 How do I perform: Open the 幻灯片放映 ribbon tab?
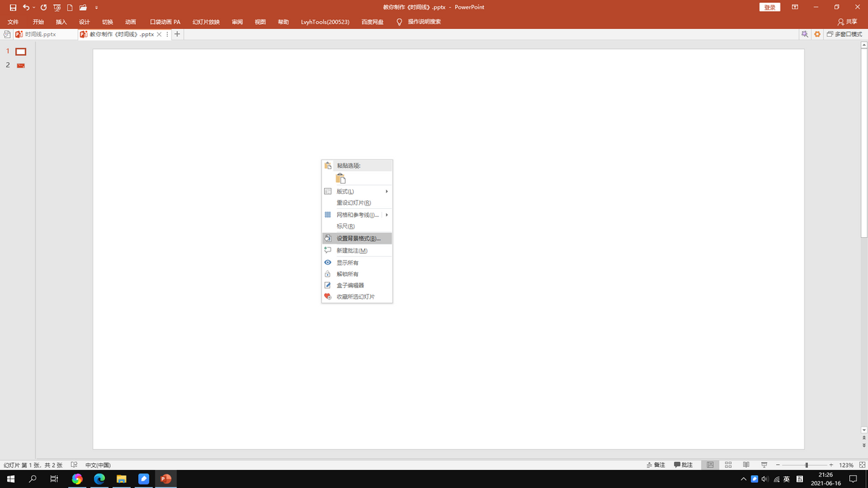206,22
